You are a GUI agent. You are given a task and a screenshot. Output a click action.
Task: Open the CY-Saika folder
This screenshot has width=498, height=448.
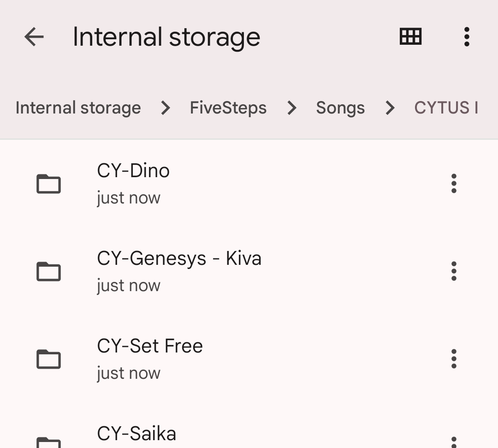pos(136,434)
